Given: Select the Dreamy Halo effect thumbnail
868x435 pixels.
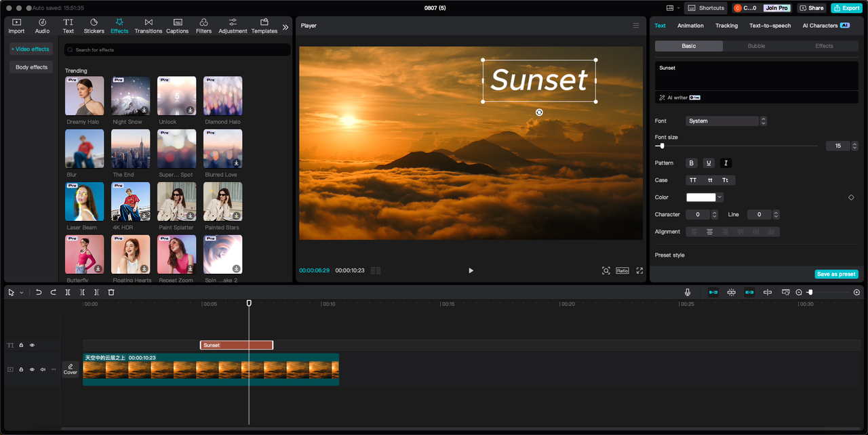Looking at the screenshot, I should pyautogui.click(x=85, y=96).
